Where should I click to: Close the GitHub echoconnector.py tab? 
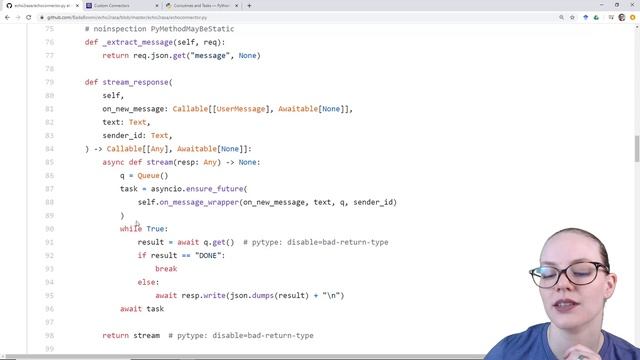[x=77, y=6]
